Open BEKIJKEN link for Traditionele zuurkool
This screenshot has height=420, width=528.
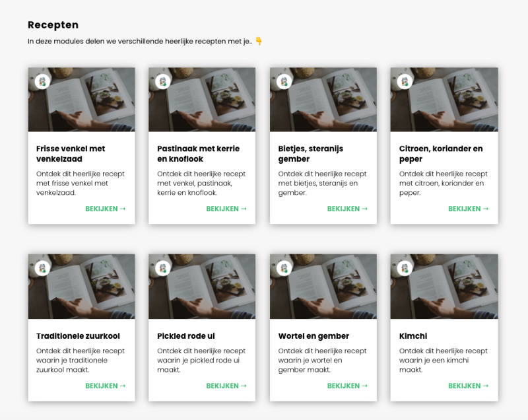point(105,386)
